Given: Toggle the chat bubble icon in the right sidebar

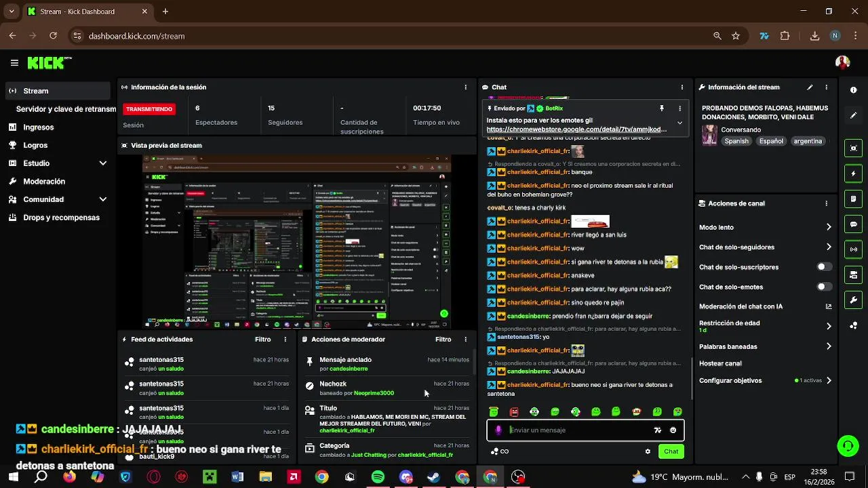Looking at the screenshot, I should [853, 224].
